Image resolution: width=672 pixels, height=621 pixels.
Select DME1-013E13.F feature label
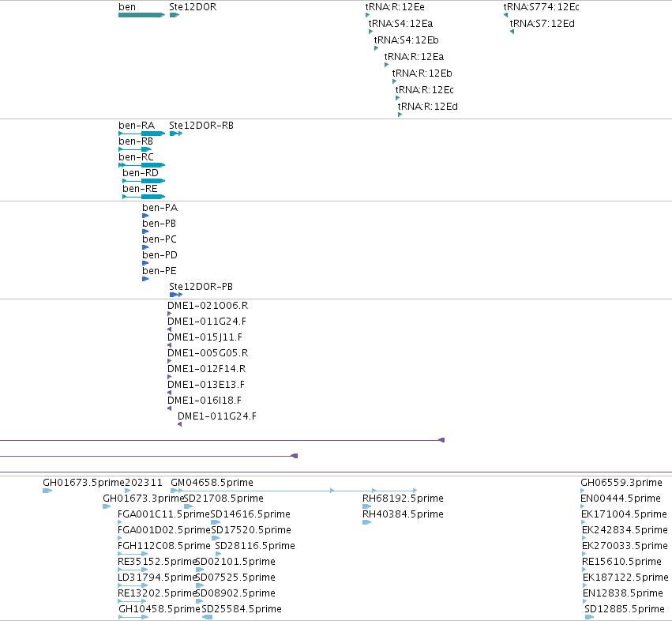206,385
